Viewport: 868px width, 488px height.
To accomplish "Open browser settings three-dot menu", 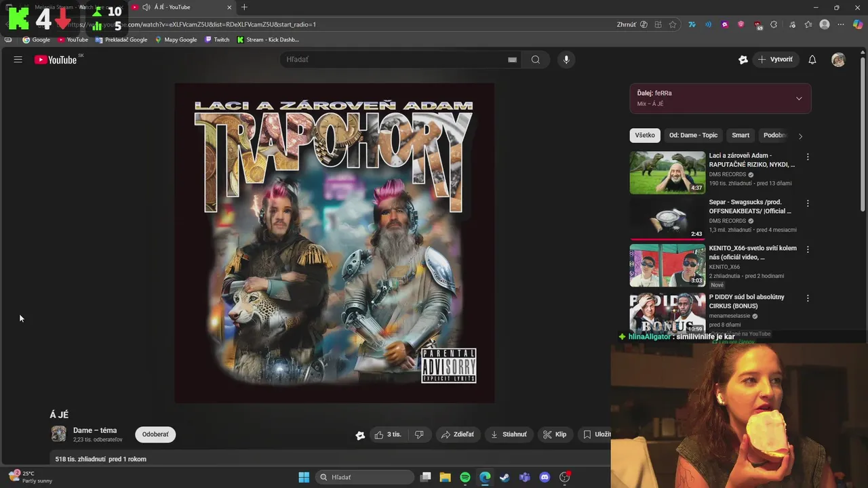I will pyautogui.click(x=841, y=24).
